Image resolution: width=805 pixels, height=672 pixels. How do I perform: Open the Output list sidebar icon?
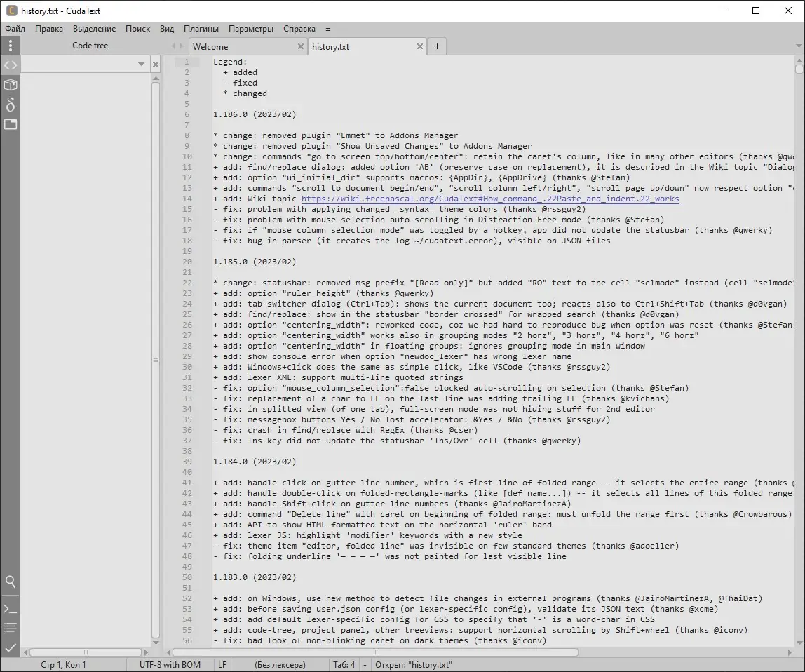tap(11, 627)
